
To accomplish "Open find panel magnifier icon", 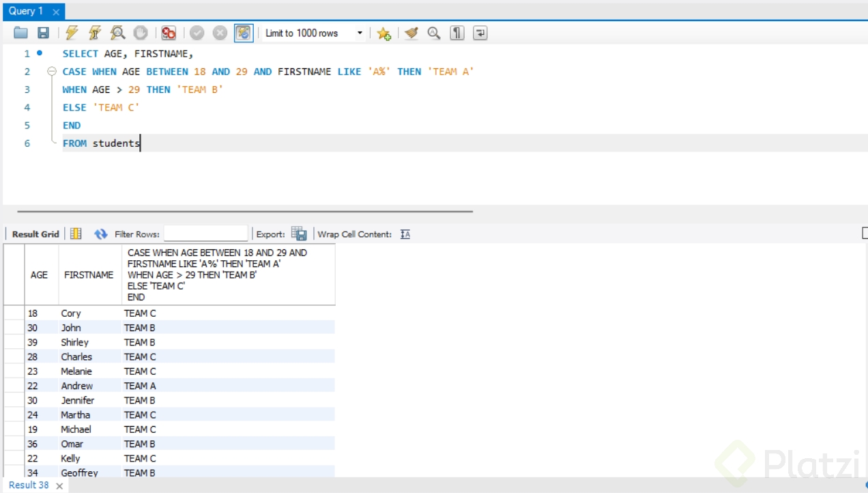I will click(x=434, y=33).
